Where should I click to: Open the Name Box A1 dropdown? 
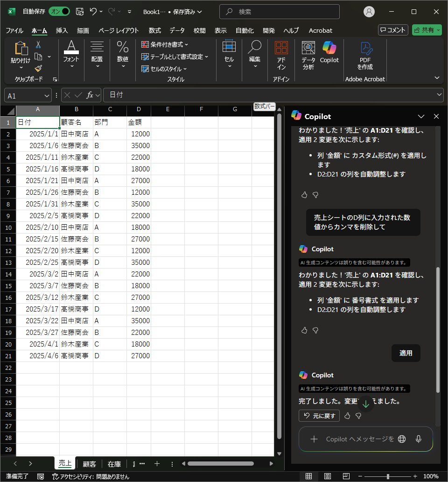[x=47, y=96]
